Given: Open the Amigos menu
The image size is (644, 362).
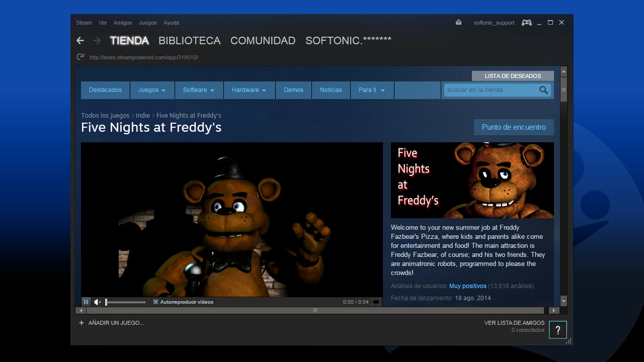Looking at the screenshot, I should click(x=123, y=23).
